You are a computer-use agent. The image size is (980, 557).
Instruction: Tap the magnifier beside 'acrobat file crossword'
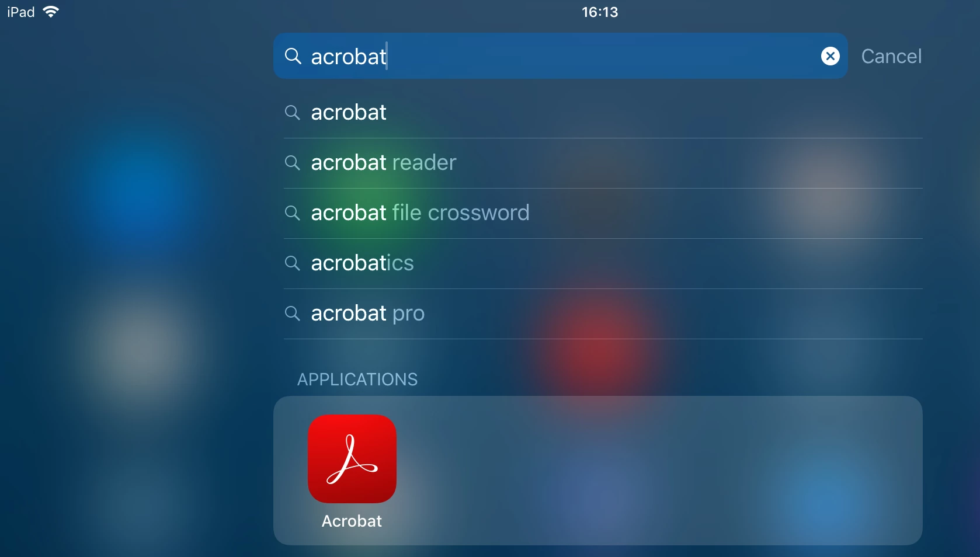292,213
